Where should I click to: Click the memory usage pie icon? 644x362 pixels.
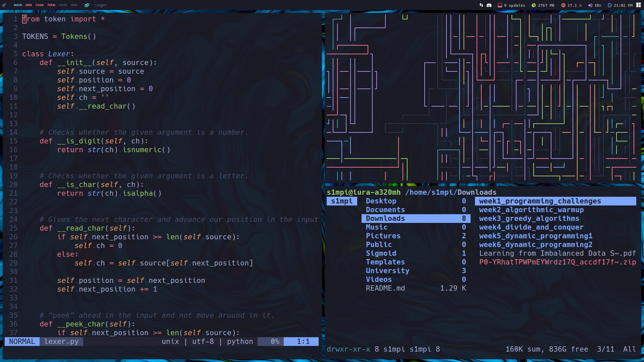534,5
